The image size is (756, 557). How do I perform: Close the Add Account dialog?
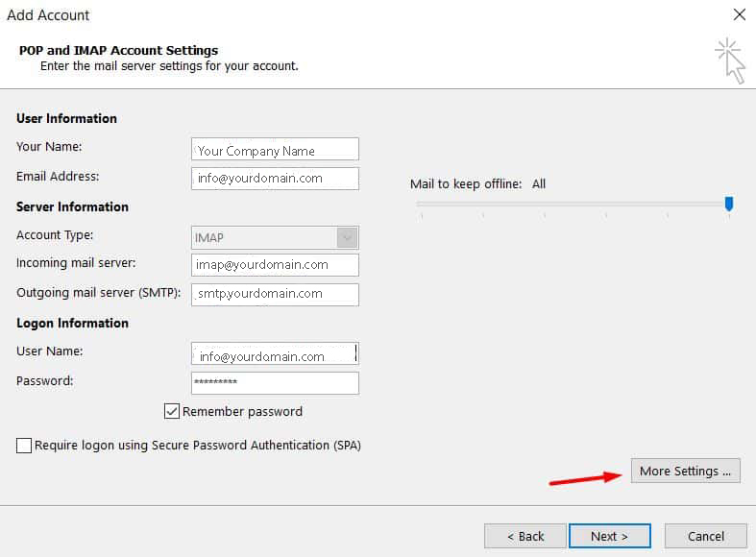coord(739,14)
